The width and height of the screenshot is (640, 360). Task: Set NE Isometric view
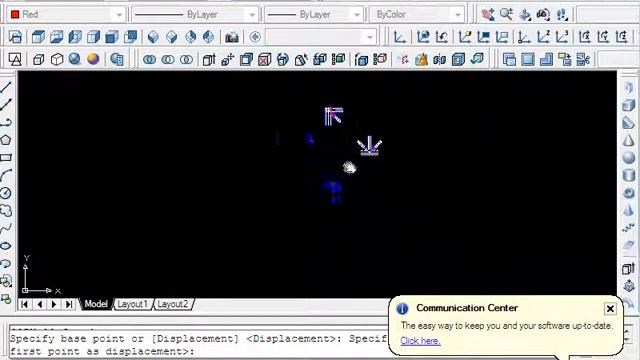(x=190, y=37)
